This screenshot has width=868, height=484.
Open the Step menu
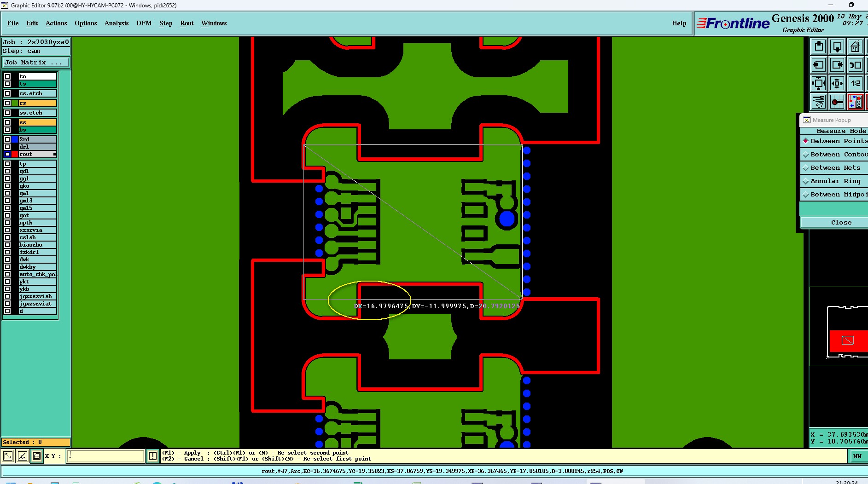(x=166, y=23)
